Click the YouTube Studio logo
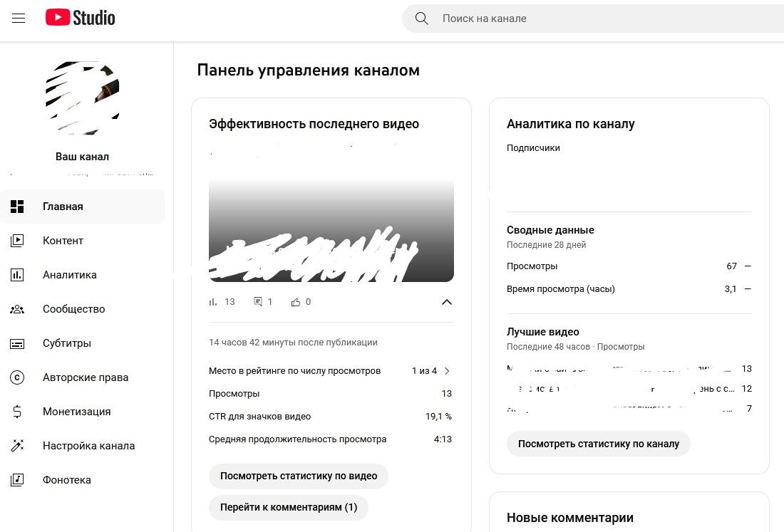 [80, 18]
